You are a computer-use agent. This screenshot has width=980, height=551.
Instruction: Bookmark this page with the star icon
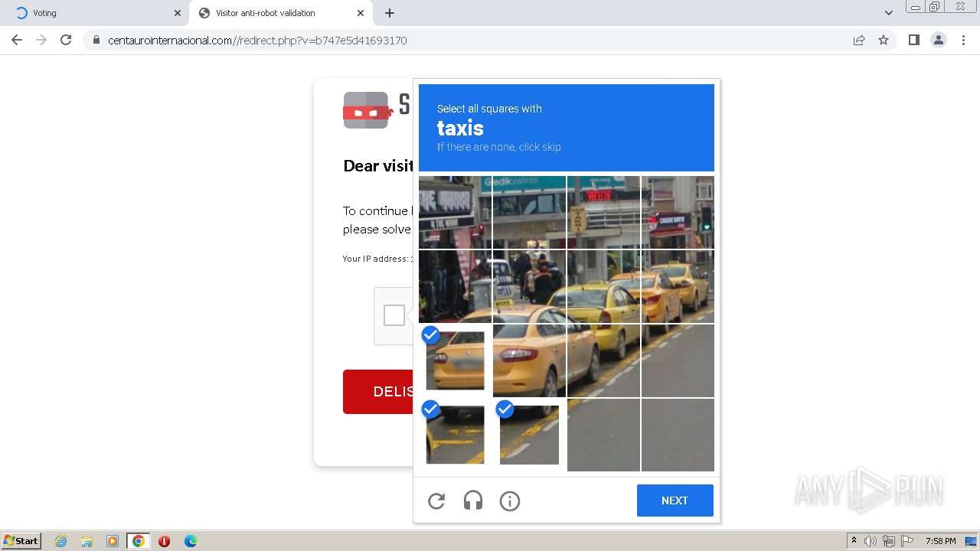[x=884, y=41]
